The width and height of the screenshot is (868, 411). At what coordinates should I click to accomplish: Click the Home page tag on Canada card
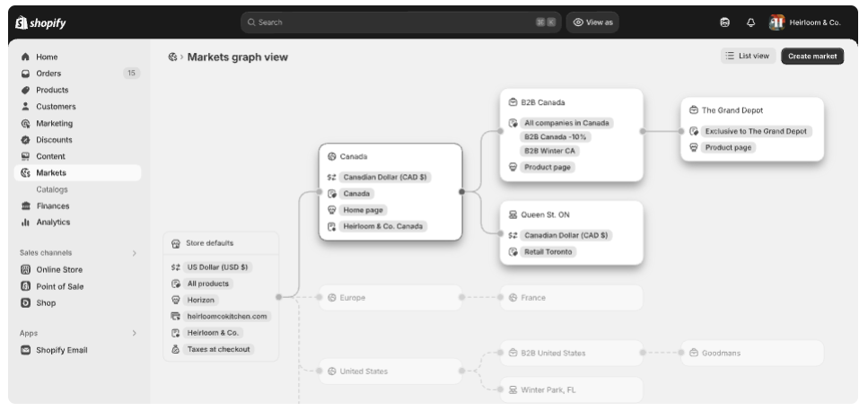click(x=364, y=210)
